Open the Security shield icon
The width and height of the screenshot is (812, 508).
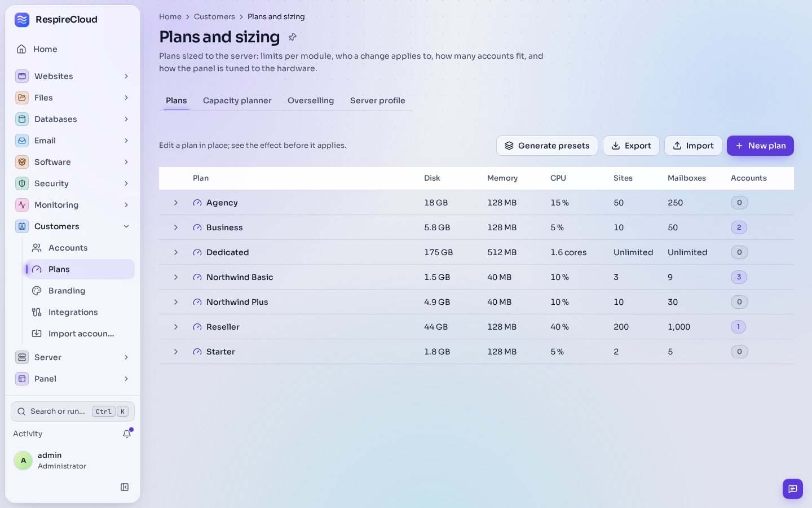click(x=22, y=183)
